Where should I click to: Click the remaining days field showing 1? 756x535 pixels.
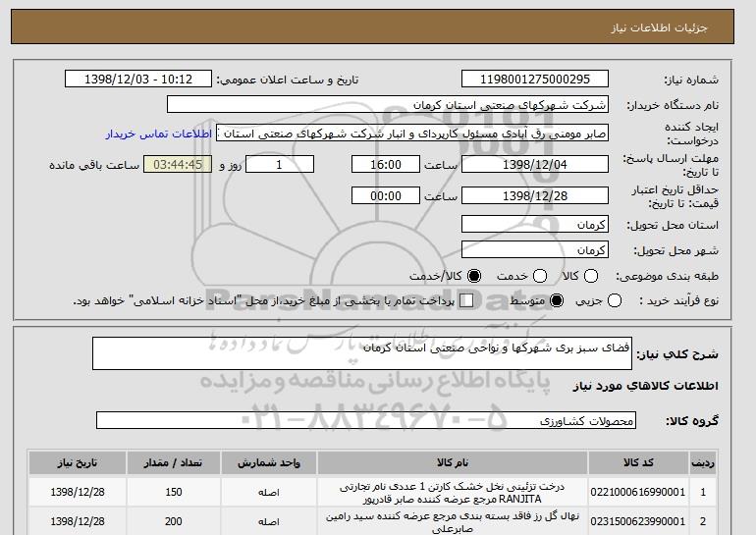coord(280,164)
